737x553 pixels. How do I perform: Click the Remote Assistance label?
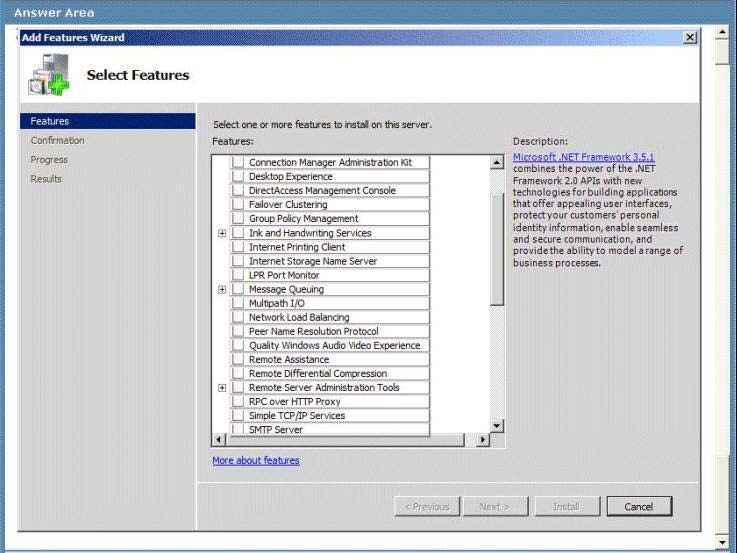289,359
